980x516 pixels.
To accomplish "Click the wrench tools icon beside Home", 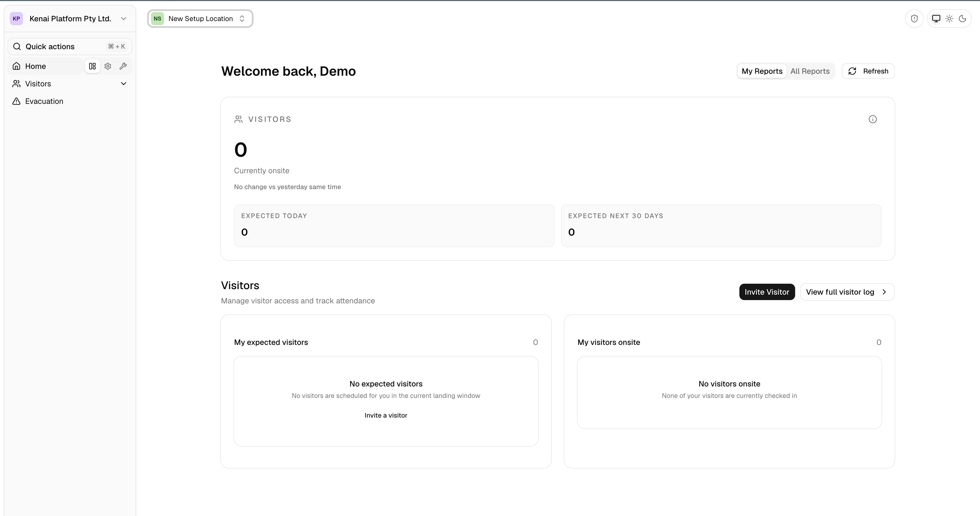I will (123, 66).
